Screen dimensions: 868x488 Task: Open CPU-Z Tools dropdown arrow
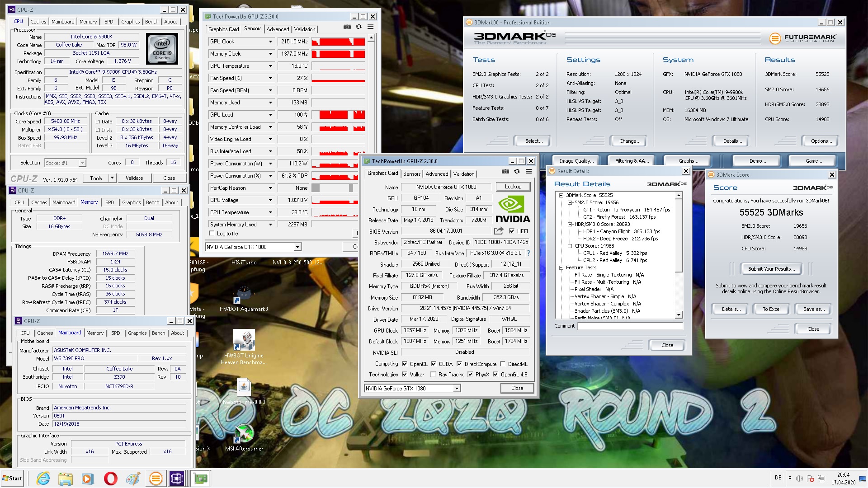(112, 178)
